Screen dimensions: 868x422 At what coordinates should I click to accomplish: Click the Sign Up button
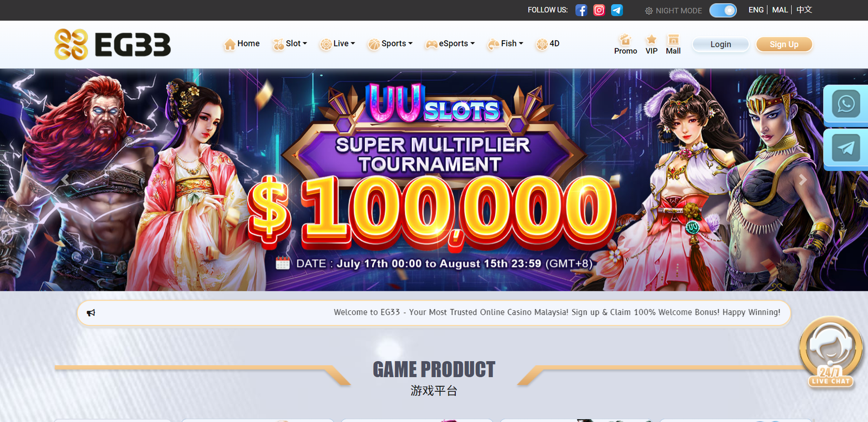tap(784, 44)
